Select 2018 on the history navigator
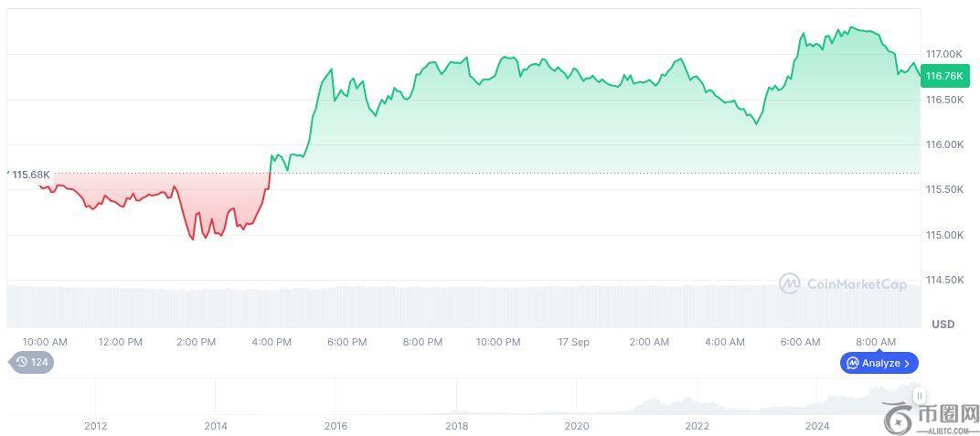Viewport: 980px width, 436px height. (456, 425)
